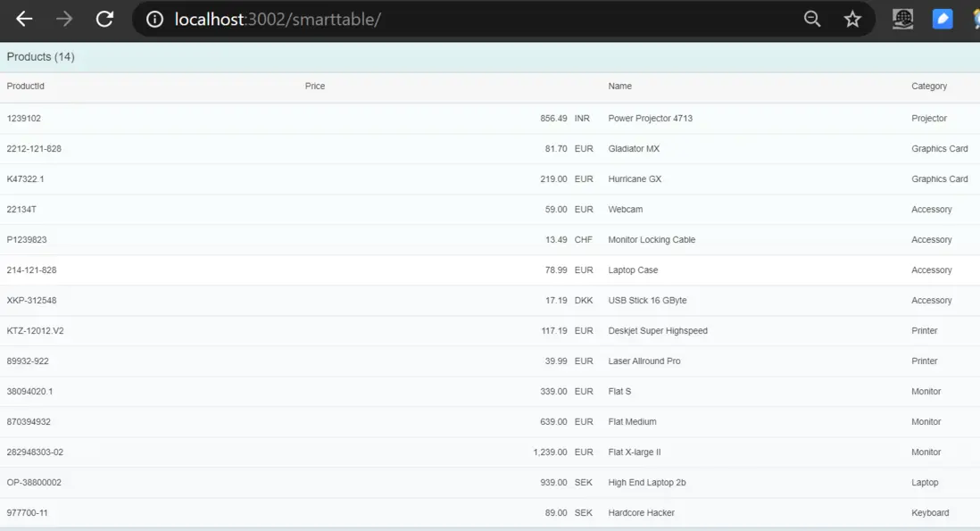Click the 89.00 SEK price
Image resolution: width=980 pixels, height=531 pixels.
pos(569,513)
